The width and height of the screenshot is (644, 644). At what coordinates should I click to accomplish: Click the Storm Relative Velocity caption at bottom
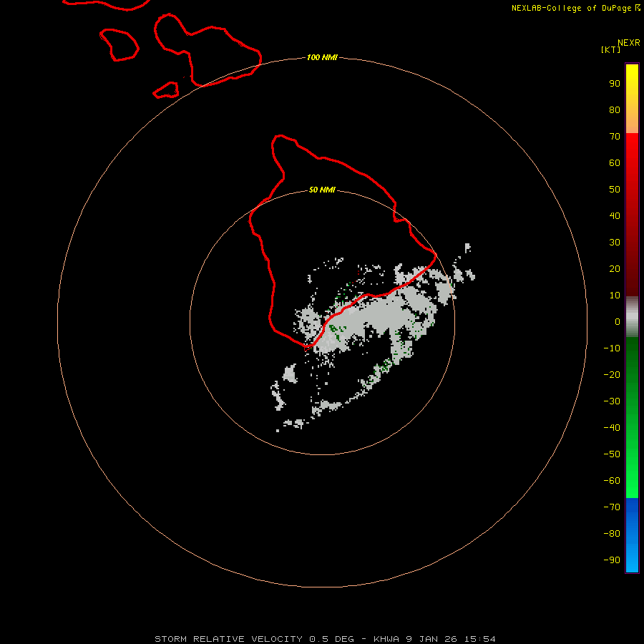tap(325, 639)
